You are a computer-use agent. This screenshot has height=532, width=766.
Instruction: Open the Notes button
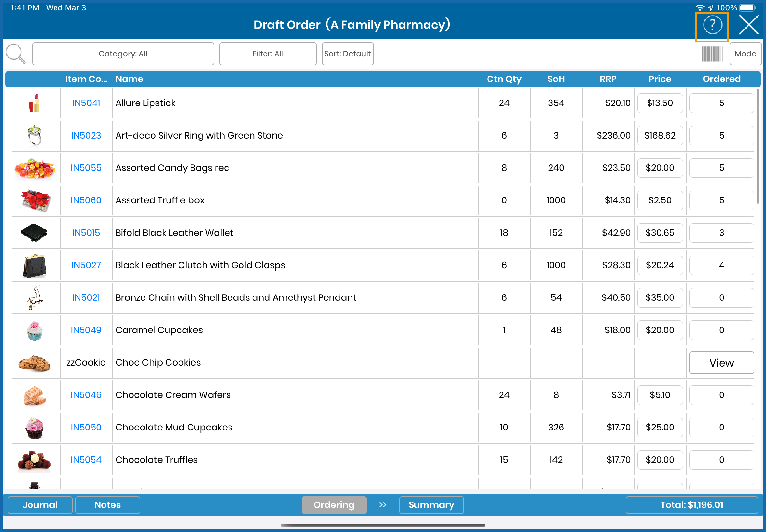pos(107,505)
